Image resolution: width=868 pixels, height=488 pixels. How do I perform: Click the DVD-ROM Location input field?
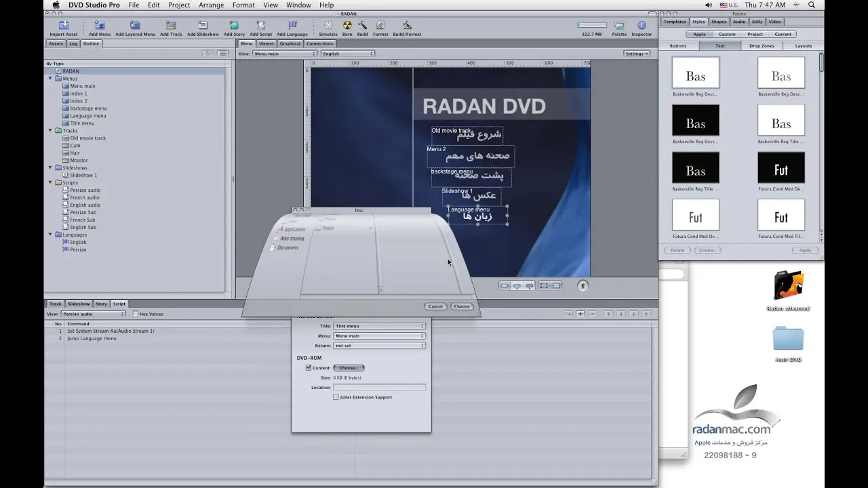[x=379, y=387]
